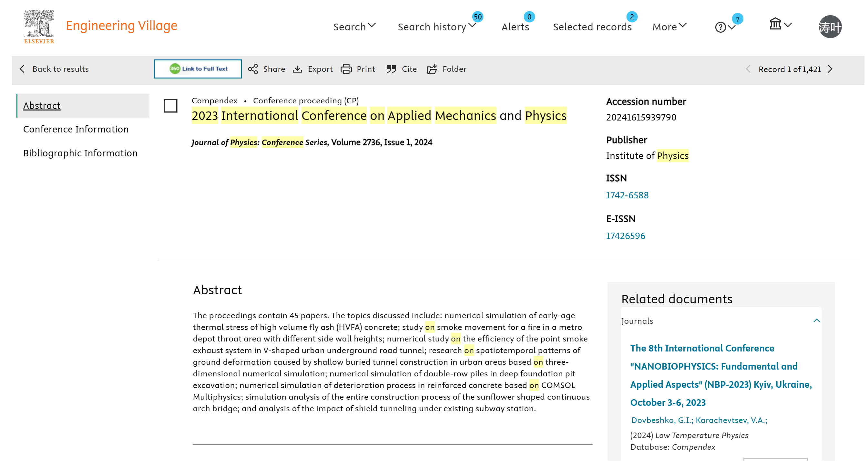Click the Link to Full Text button

(198, 69)
